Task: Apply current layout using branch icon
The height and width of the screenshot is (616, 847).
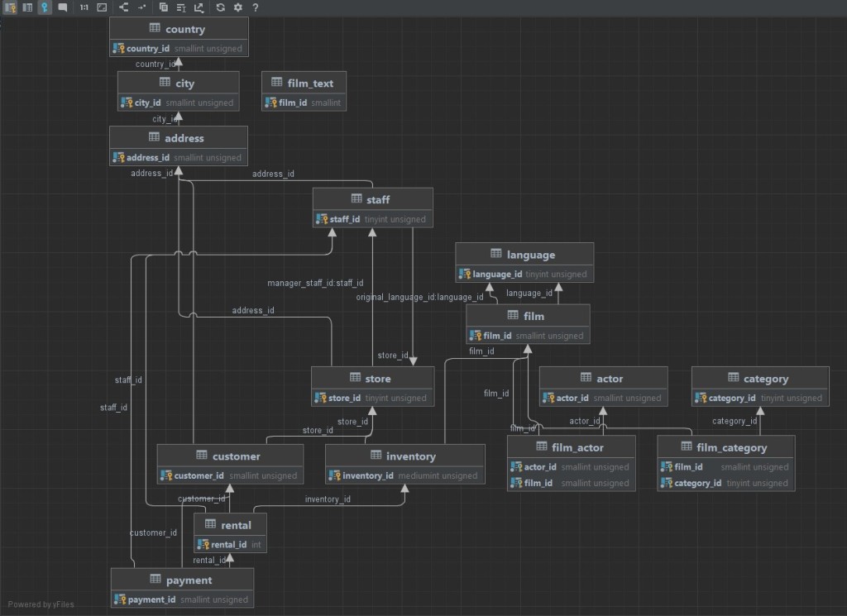Action: [124, 7]
